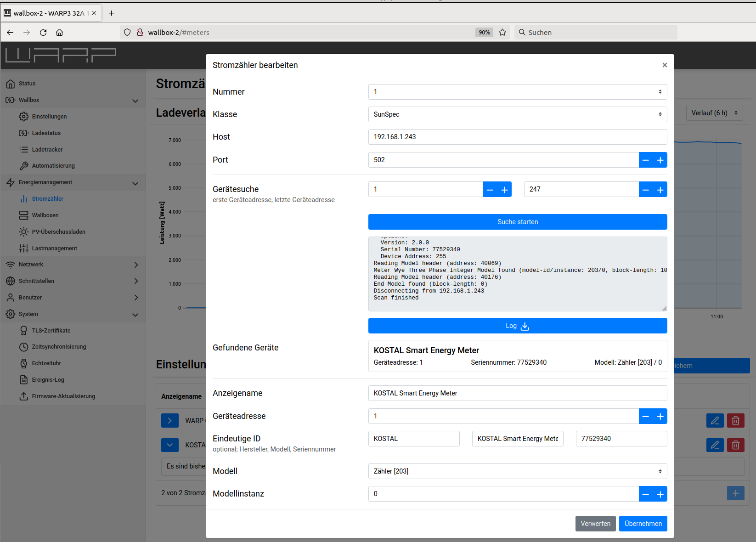This screenshot has height=542, width=756.
Task: Download the scan Log
Action: click(518, 326)
